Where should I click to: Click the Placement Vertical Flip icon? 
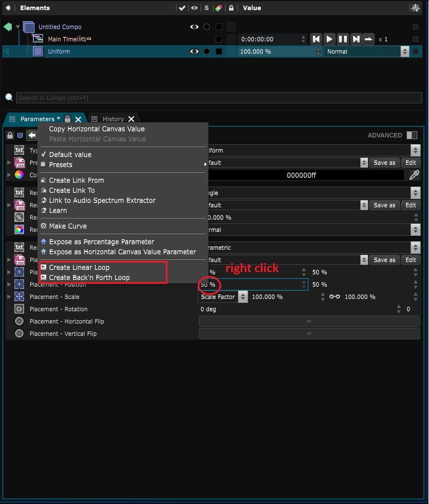(19, 334)
